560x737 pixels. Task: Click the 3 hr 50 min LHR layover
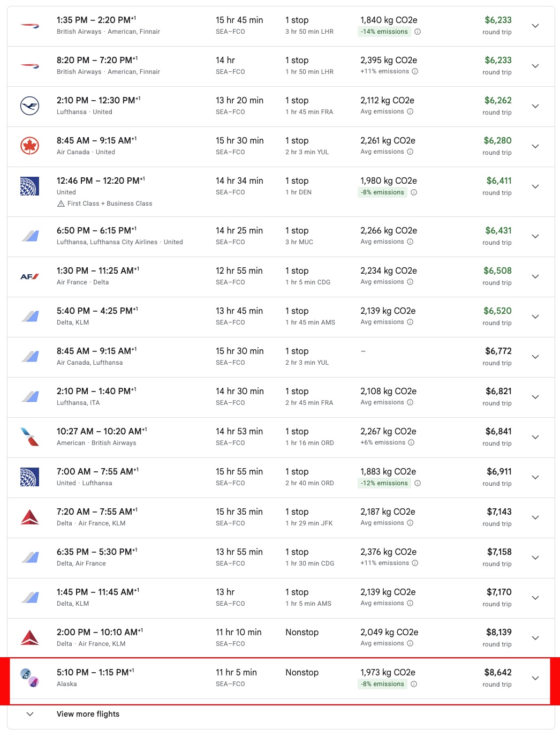click(309, 32)
